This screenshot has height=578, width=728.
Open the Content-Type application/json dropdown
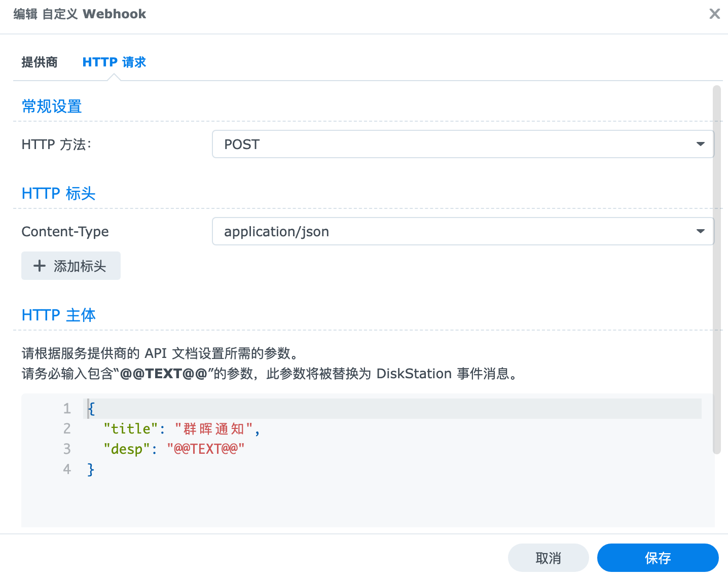(x=463, y=231)
